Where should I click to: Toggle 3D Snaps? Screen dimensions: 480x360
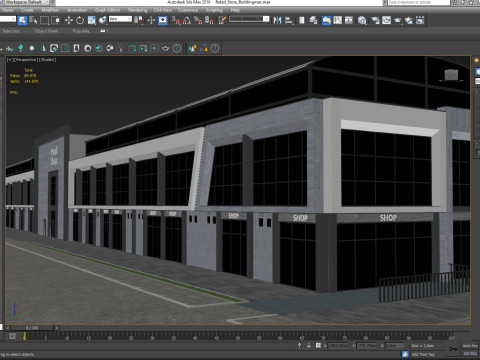176,20
